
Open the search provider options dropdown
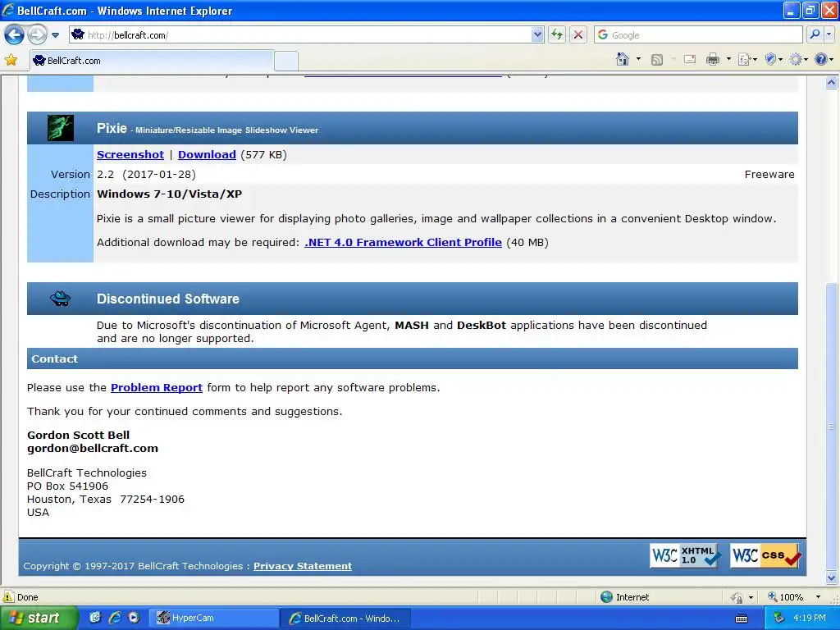pyautogui.click(x=829, y=35)
